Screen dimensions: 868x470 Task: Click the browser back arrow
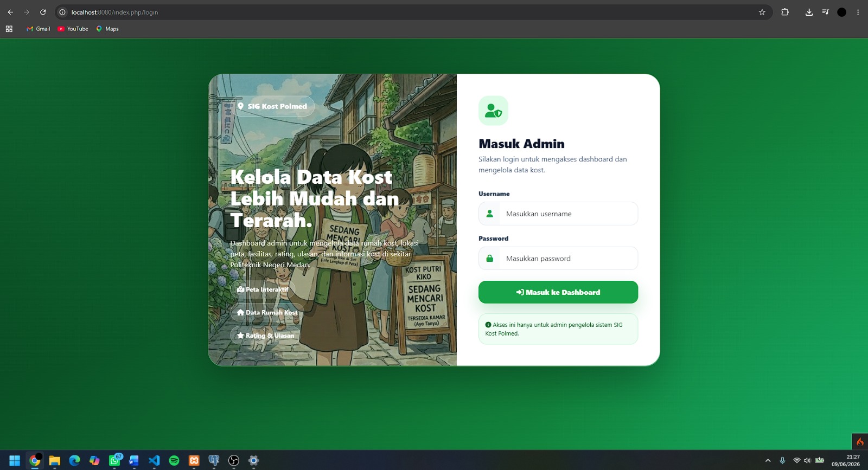pos(10,12)
